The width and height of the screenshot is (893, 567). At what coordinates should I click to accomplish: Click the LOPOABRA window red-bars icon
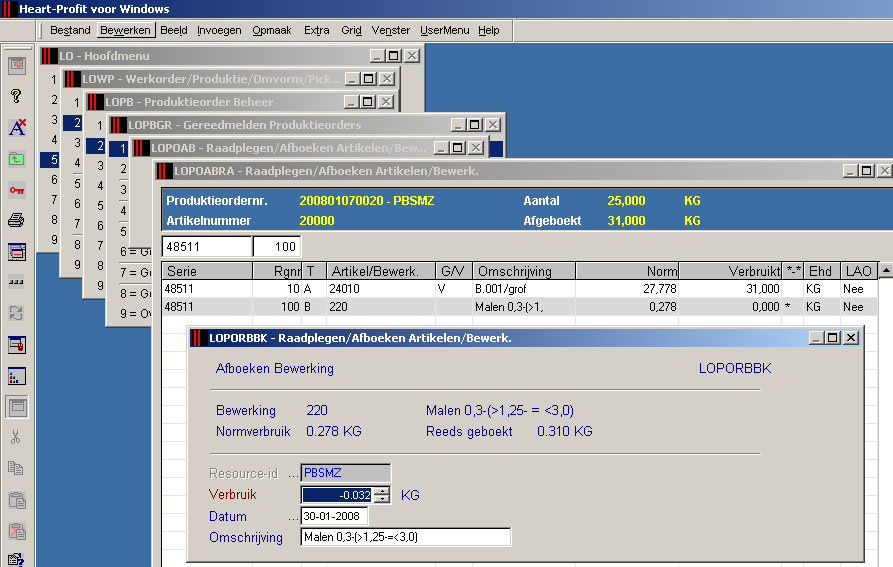pyautogui.click(x=163, y=171)
